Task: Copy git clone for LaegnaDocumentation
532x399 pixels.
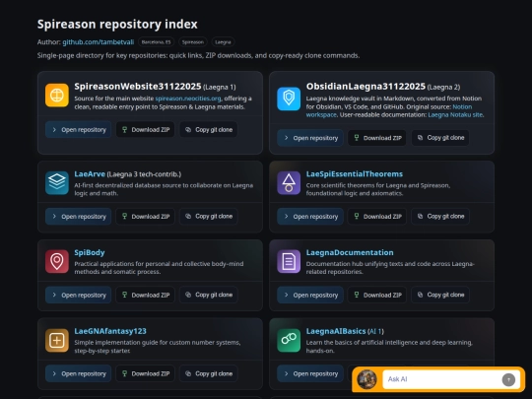Action: coord(440,296)
